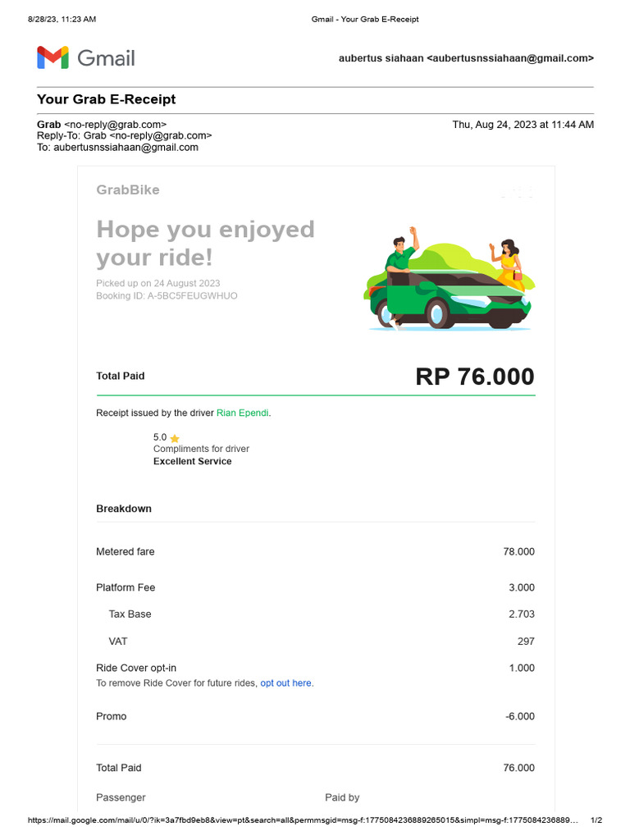
Task: Click the yellow star rating icon
Action: 175,438
